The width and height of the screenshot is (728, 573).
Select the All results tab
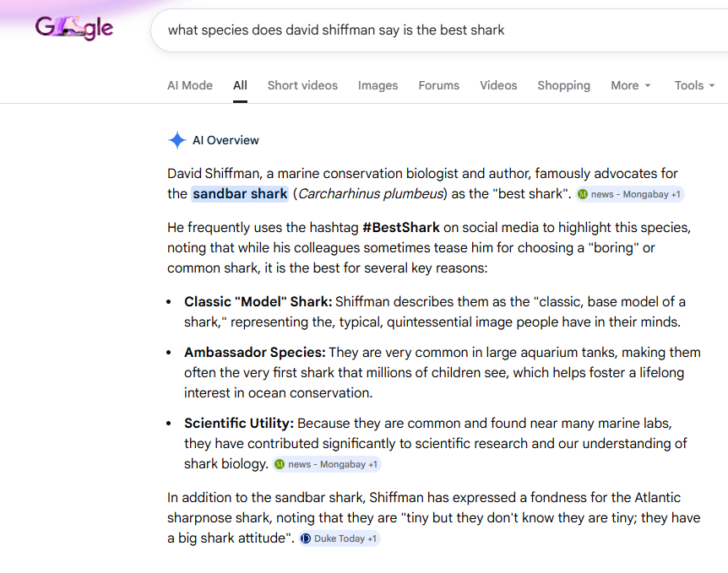coord(241,85)
